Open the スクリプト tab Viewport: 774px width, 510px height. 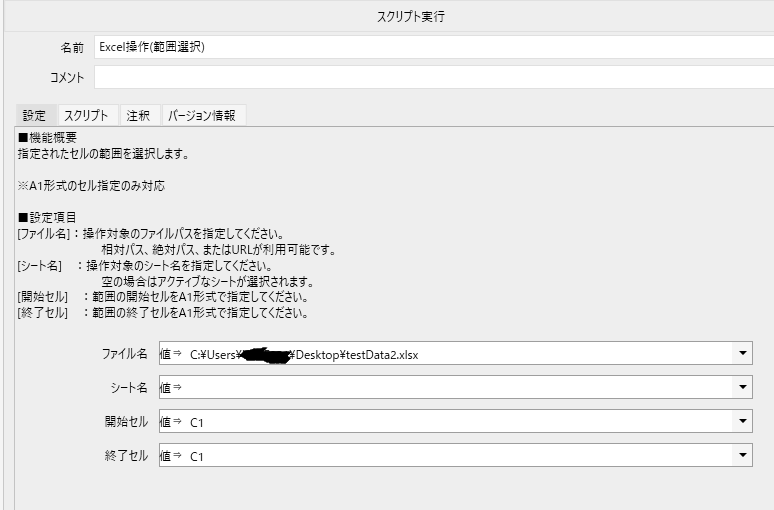click(86, 115)
